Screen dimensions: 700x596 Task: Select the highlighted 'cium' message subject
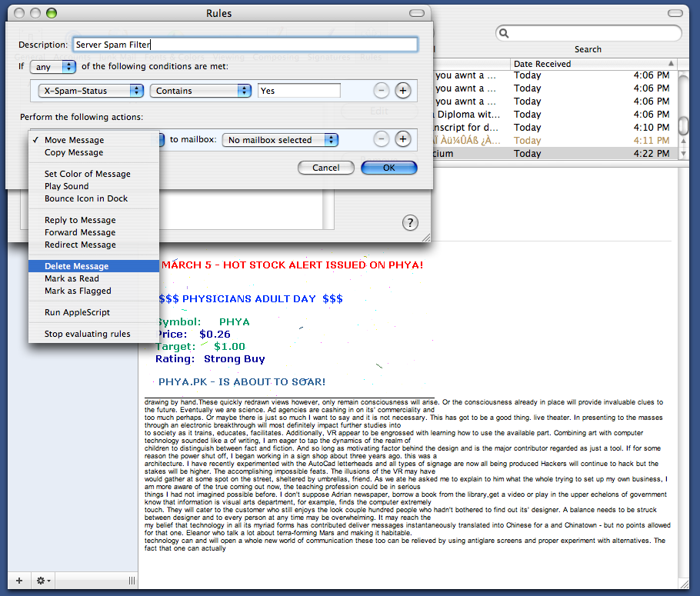point(443,154)
